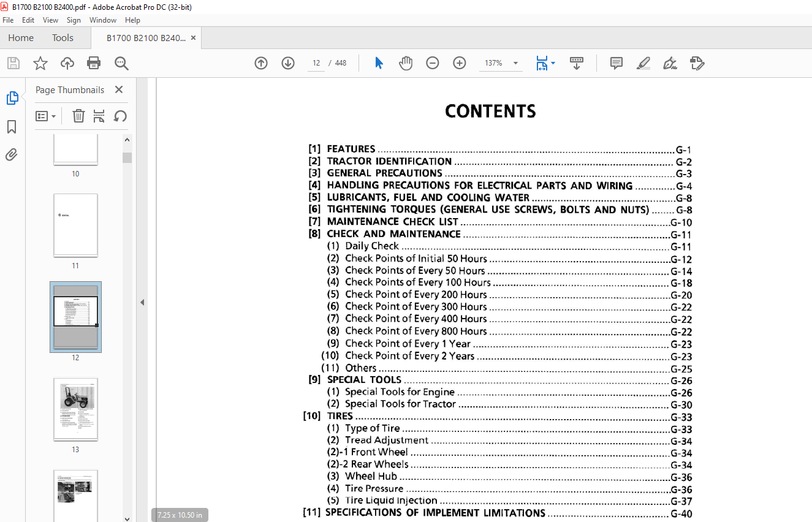Bookmark this file with the star icon
Screen dimensions: 812x522
click(x=40, y=63)
